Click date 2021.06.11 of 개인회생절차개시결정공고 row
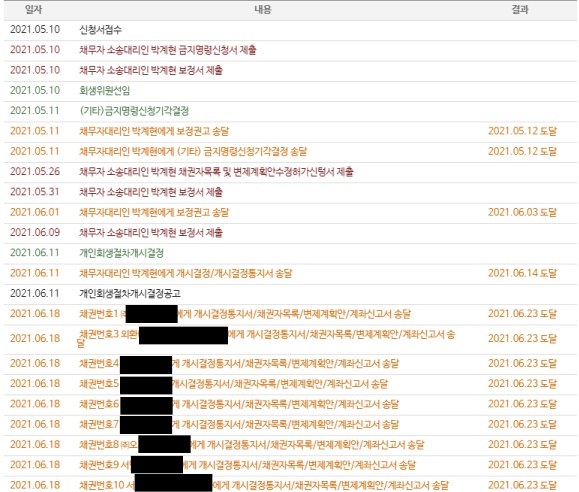579x492 pixels. tap(35, 294)
